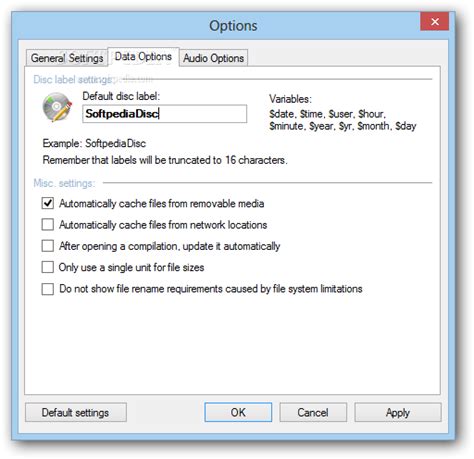This screenshot has width=474, height=459.
Task: Switch to the General Settings tab
Action: pyautogui.click(x=67, y=58)
